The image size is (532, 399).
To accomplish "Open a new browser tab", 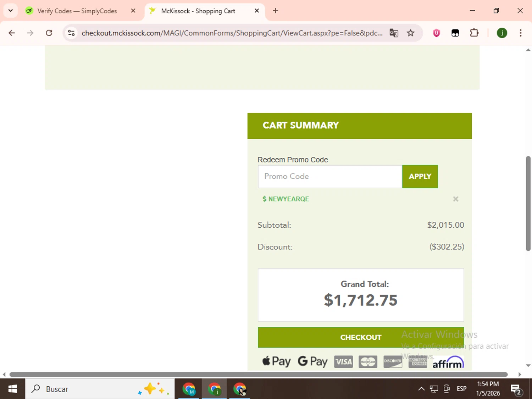I will pos(275,11).
